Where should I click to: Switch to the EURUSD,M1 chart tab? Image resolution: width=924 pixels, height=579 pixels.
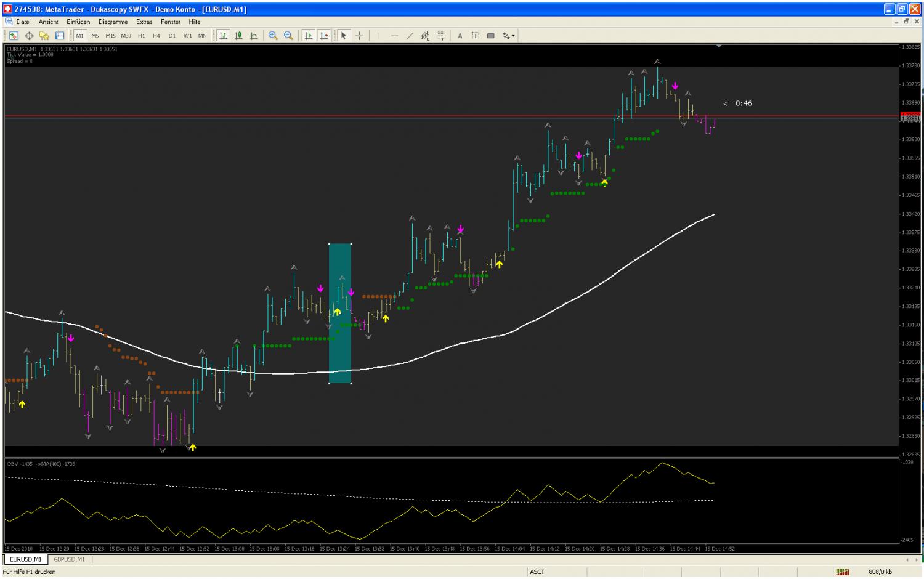26,560
